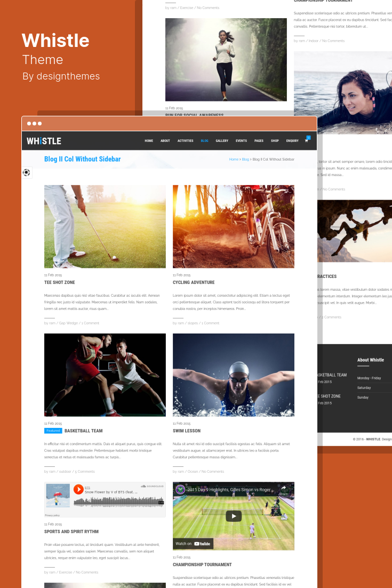Open the SHOP menu item
The width and height of the screenshot is (392, 588).
tap(275, 141)
